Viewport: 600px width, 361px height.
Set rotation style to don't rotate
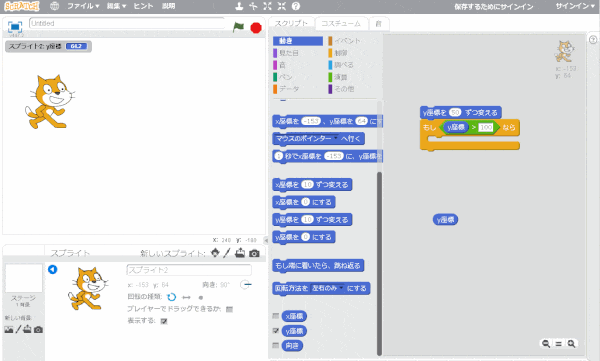(x=201, y=297)
